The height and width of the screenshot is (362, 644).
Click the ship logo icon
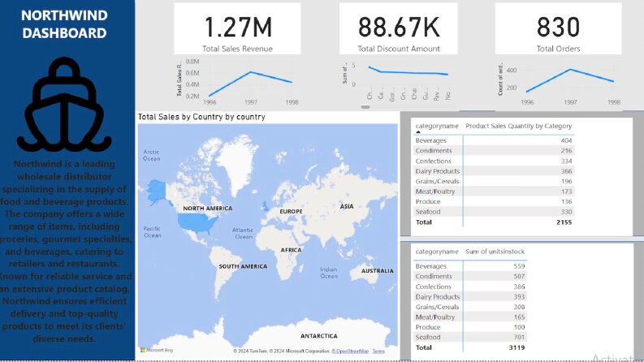click(x=64, y=105)
